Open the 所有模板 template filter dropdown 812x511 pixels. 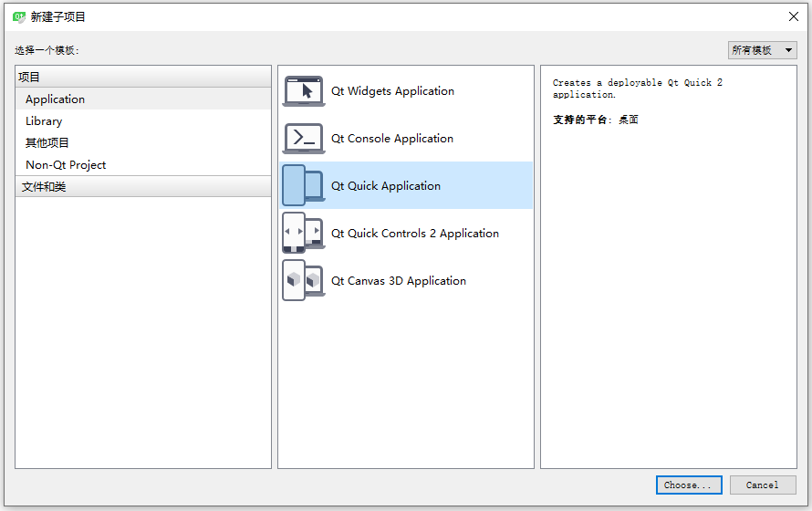pos(762,50)
